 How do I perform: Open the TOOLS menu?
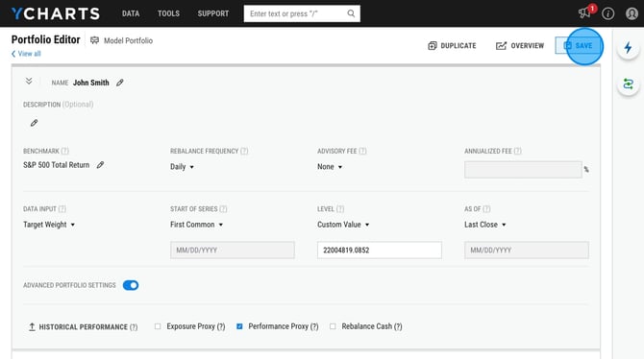tap(168, 13)
